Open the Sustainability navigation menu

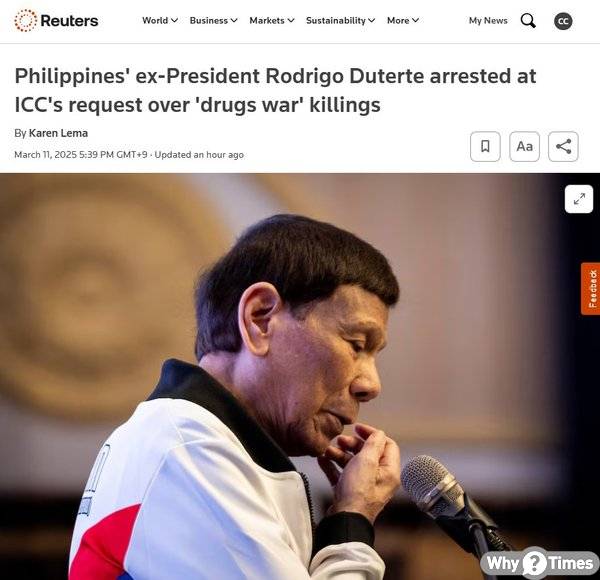(340, 21)
